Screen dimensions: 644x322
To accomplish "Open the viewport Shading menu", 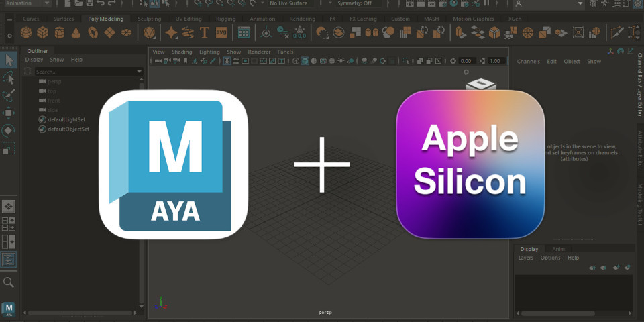I will point(181,52).
